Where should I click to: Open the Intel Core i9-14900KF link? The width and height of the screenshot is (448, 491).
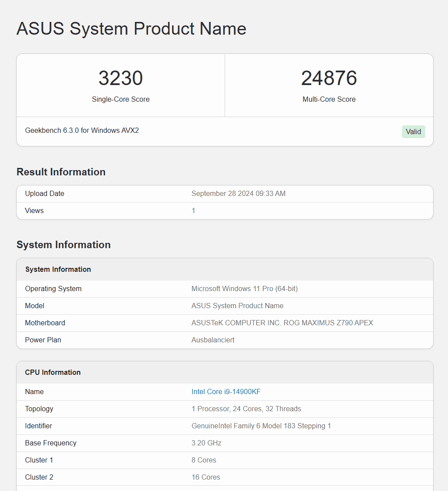(x=226, y=391)
